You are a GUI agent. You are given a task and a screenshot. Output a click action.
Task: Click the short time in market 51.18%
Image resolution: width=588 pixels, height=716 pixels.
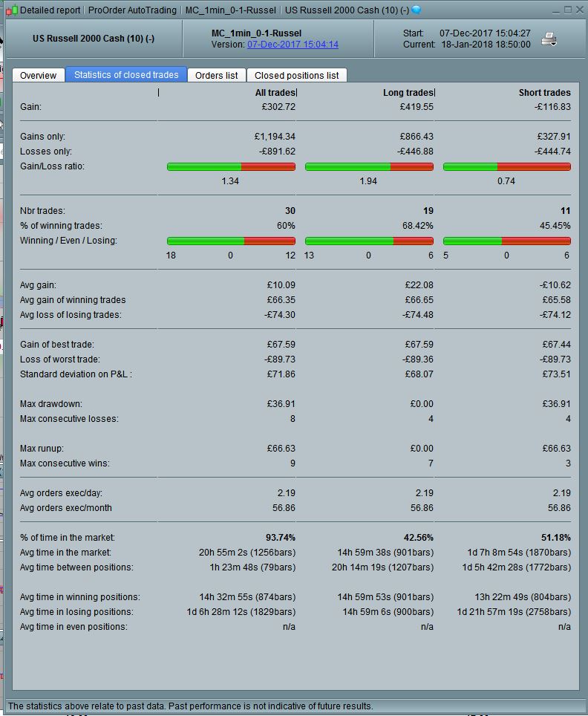(556, 538)
